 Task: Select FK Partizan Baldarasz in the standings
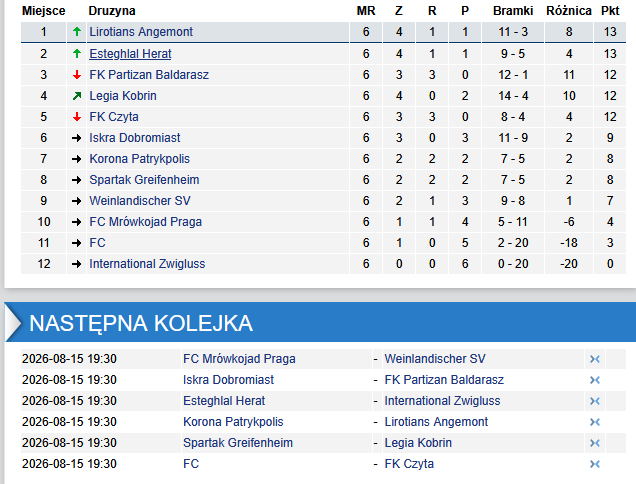[149, 75]
